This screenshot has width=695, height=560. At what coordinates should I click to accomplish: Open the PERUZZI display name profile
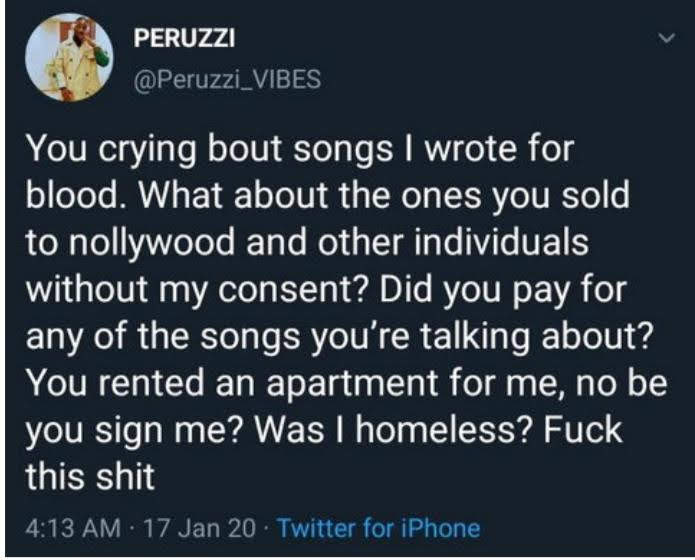[x=184, y=41]
